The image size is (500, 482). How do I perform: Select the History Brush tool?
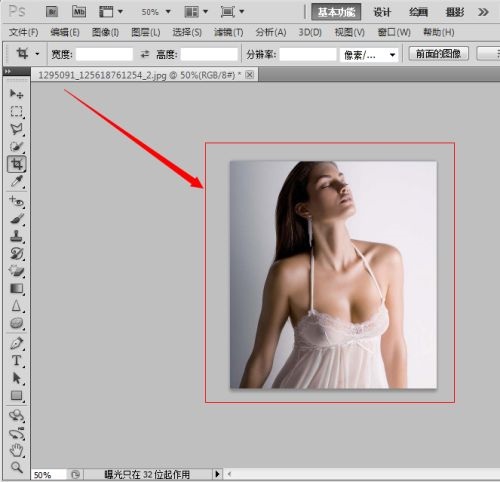pyautogui.click(x=16, y=254)
